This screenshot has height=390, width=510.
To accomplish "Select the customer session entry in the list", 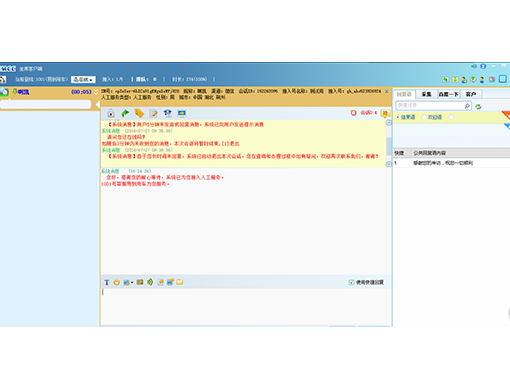I will [x=50, y=92].
